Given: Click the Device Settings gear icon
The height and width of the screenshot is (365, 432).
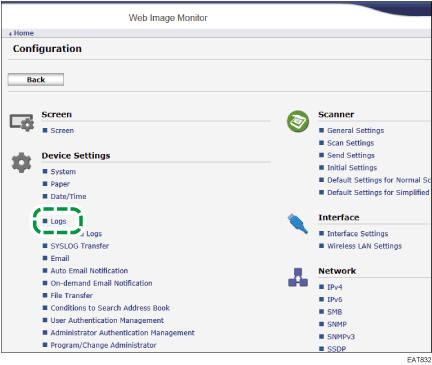Looking at the screenshot, I should [x=21, y=163].
